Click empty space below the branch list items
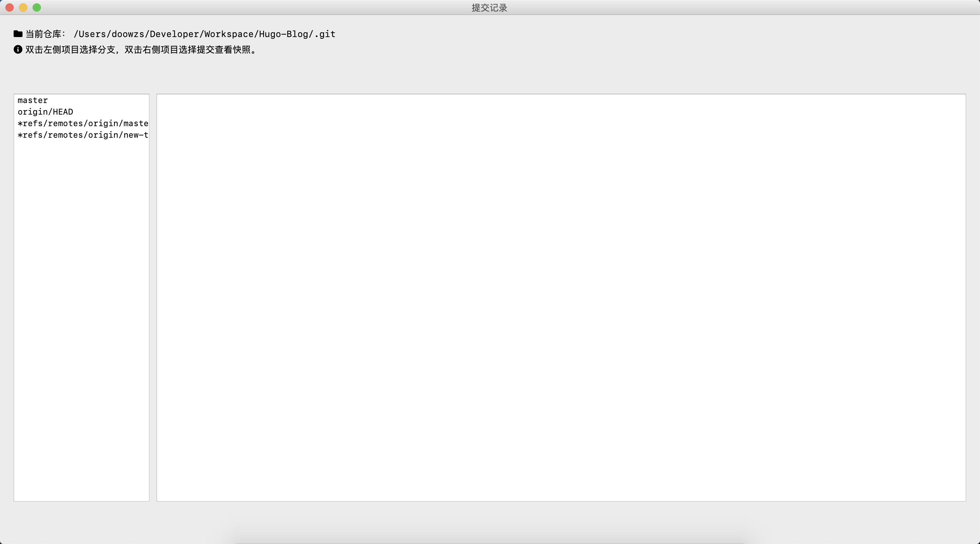Image resolution: width=980 pixels, height=544 pixels. [x=81, y=304]
